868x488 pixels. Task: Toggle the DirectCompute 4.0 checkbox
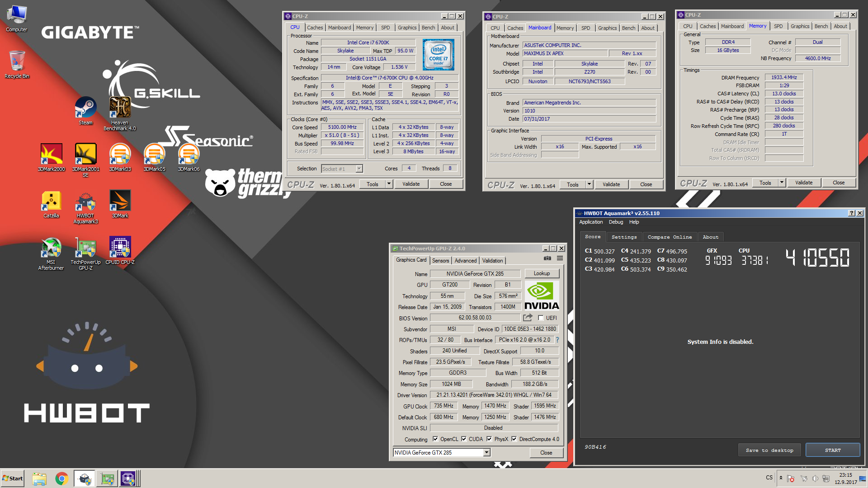click(x=514, y=439)
